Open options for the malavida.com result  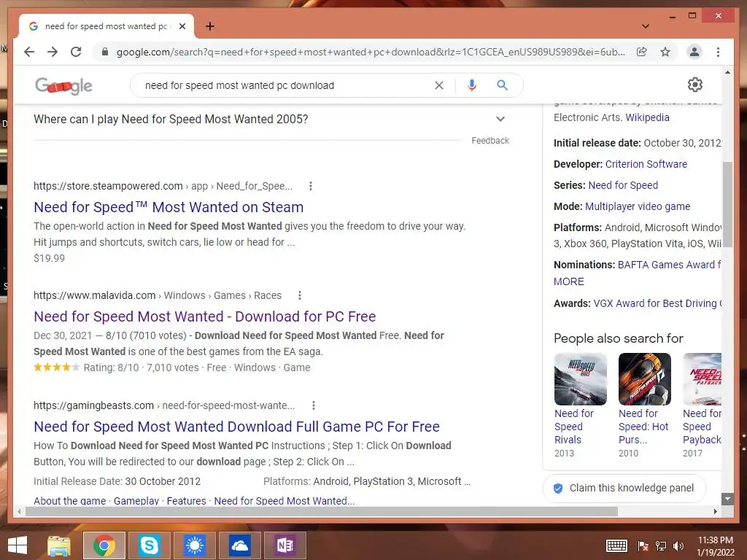coord(300,295)
